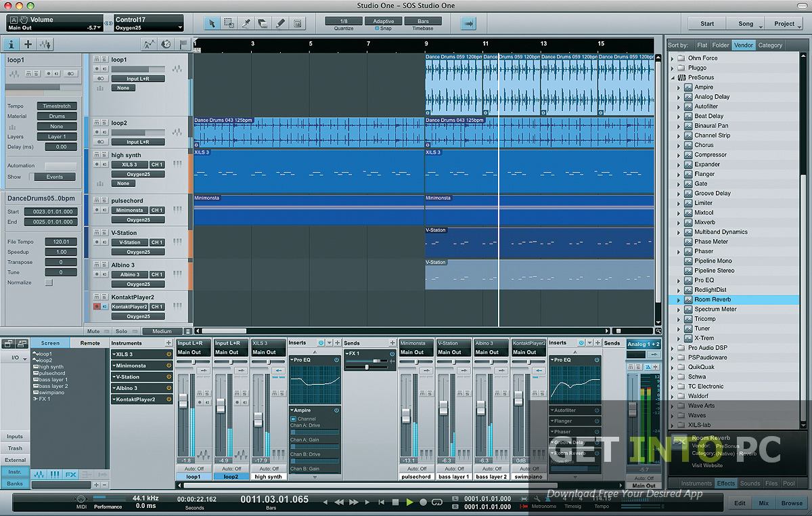
Task: Collapse the PreSonus vendor folder
Action: coord(673,78)
